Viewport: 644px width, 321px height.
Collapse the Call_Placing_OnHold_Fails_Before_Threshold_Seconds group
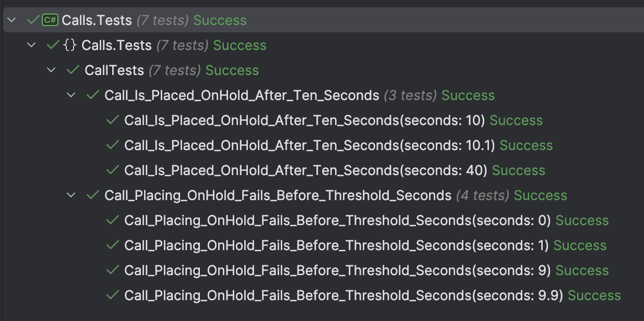(70, 195)
